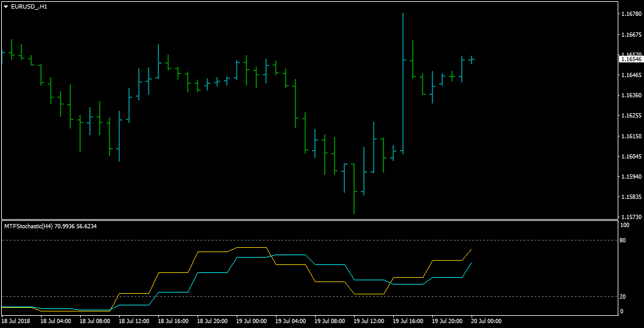This screenshot has width=644, height=328.
Task: Click time axis label 19 Jul 04:00
Action: tap(291, 321)
